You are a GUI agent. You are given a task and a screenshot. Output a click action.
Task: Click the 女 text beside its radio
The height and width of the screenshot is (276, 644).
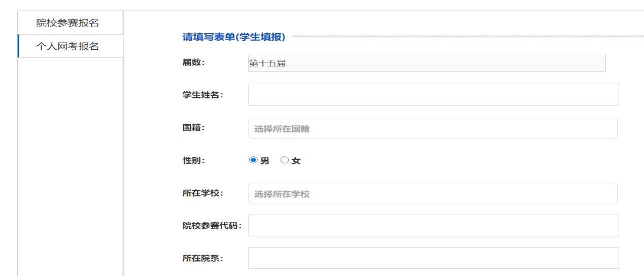click(296, 161)
